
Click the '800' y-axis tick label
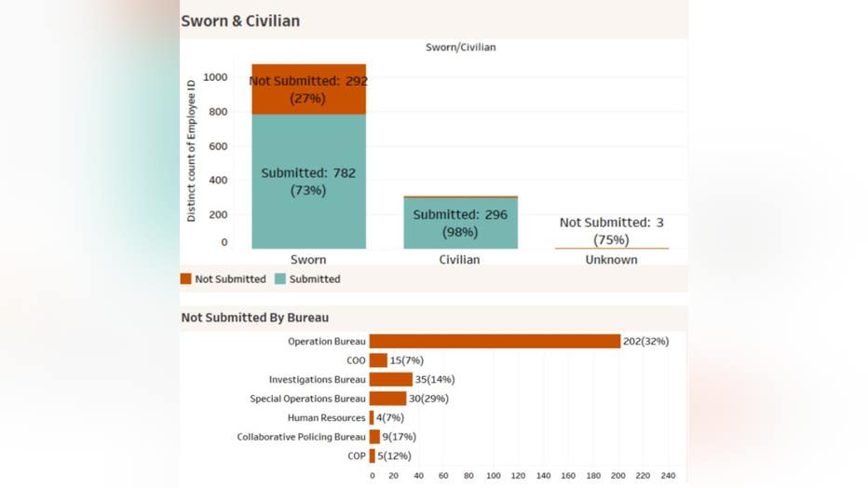218,112
